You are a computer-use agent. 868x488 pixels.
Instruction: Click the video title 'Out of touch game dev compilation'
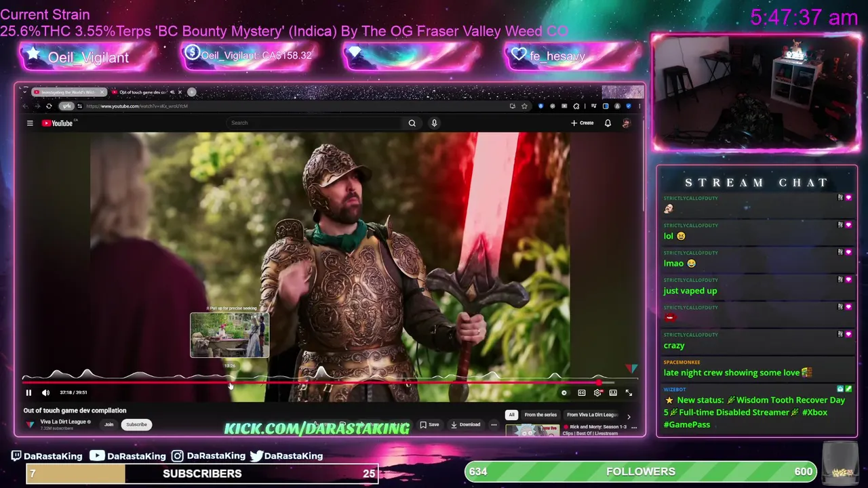[75, 410]
